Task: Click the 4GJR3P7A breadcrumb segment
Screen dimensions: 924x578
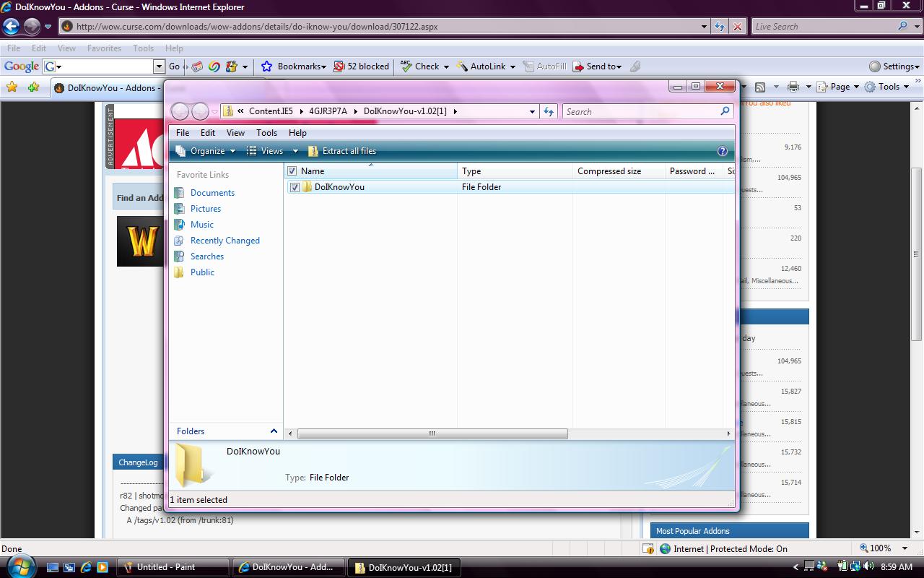Action: point(328,111)
